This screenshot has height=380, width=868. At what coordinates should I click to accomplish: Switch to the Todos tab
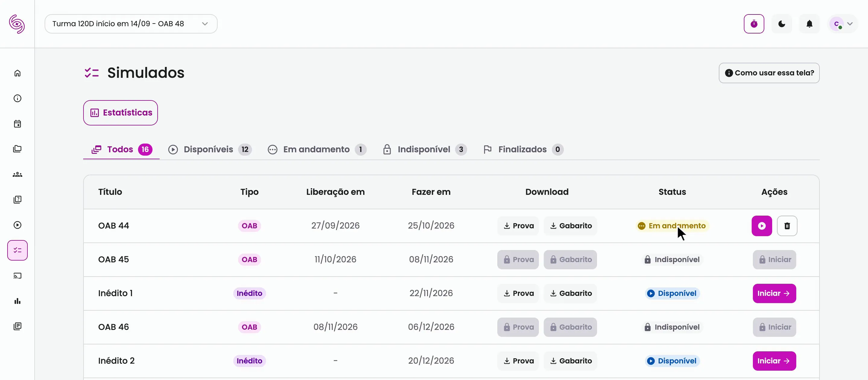(x=121, y=149)
